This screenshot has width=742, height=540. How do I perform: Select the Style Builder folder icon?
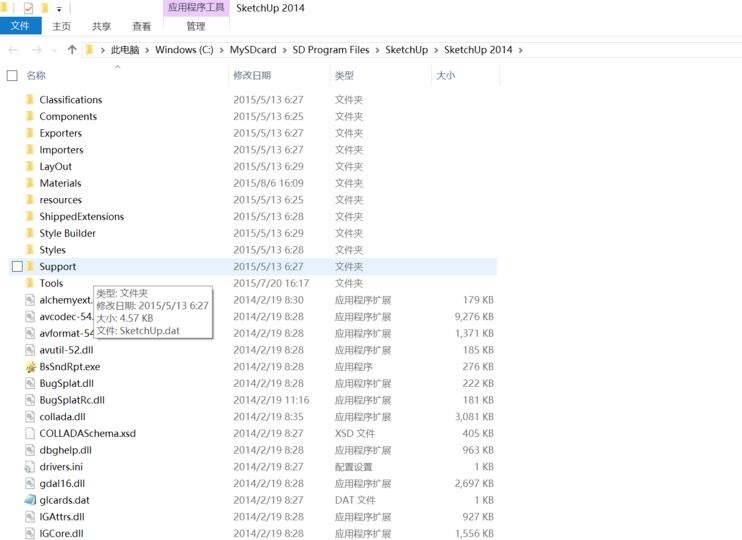click(x=30, y=233)
